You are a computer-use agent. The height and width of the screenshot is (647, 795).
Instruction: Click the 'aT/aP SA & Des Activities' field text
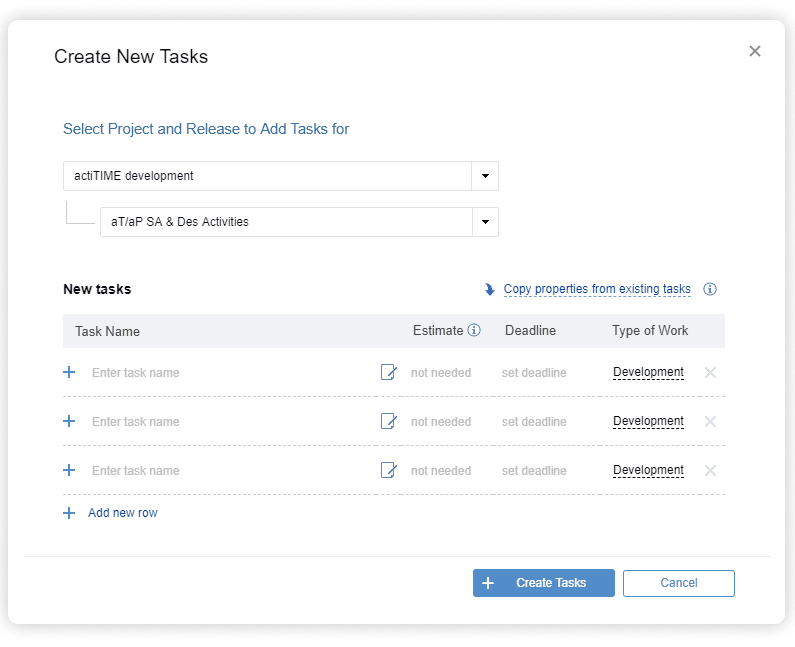[180, 222]
